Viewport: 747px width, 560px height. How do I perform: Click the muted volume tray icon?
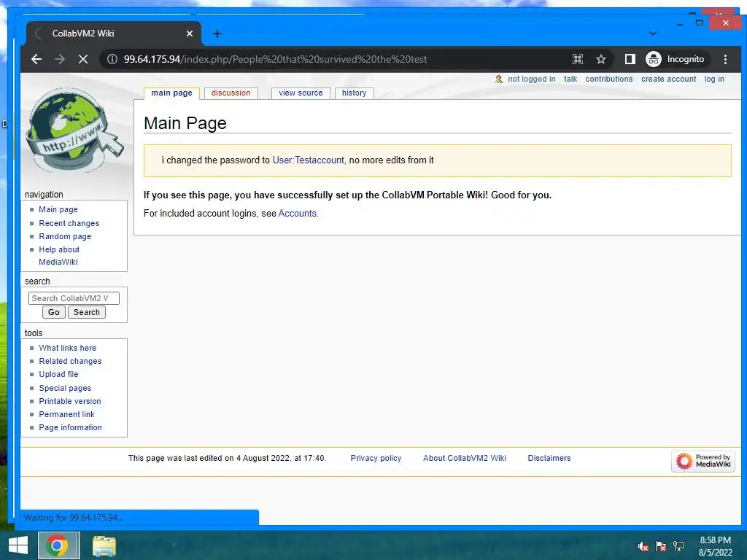pyautogui.click(x=643, y=546)
